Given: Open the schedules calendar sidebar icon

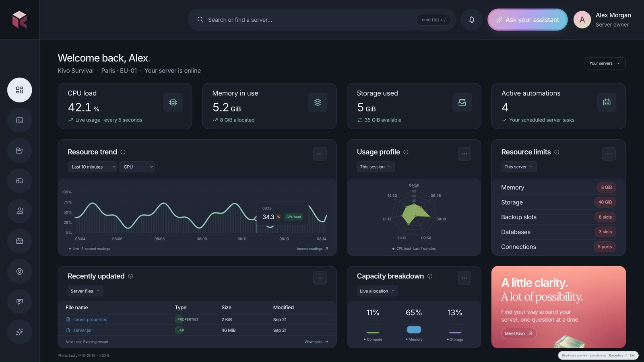Looking at the screenshot, I should (19, 241).
